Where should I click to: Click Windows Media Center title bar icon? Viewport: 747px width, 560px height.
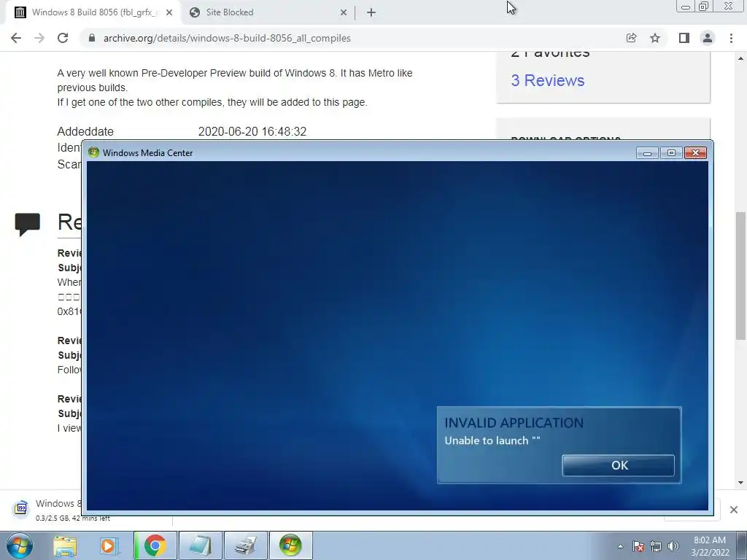(x=93, y=152)
